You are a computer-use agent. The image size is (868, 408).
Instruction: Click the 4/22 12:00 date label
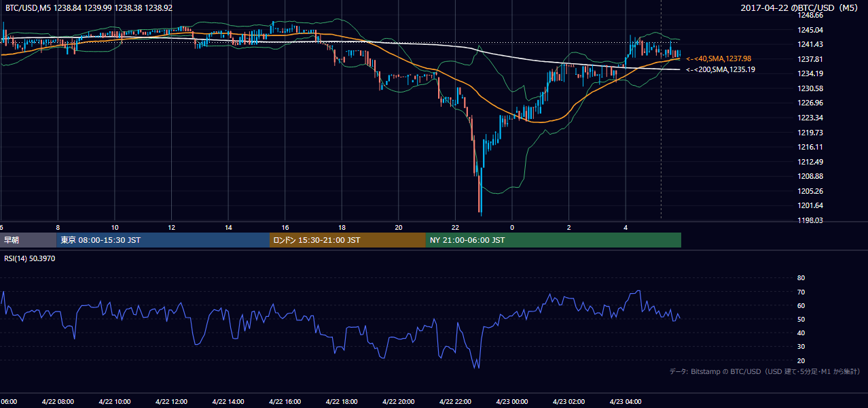(170, 401)
